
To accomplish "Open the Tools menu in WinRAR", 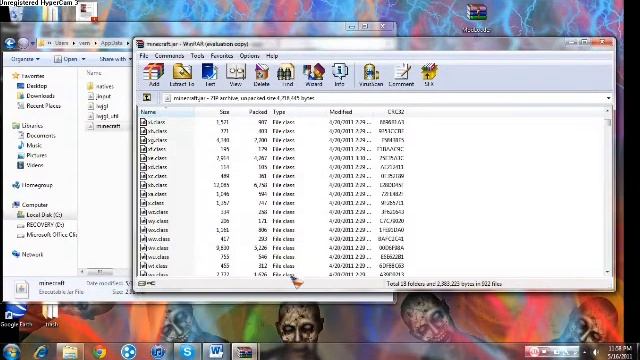I will click(x=197, y=56).
